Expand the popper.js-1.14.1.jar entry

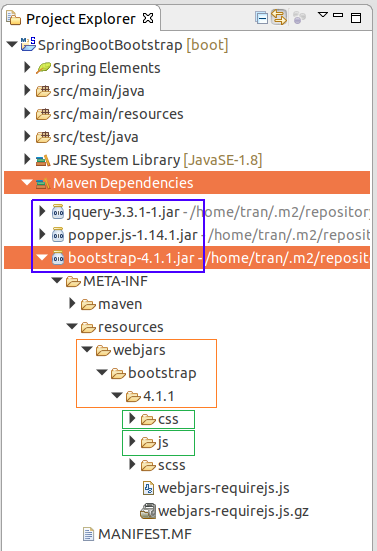[x=42, y=234]
